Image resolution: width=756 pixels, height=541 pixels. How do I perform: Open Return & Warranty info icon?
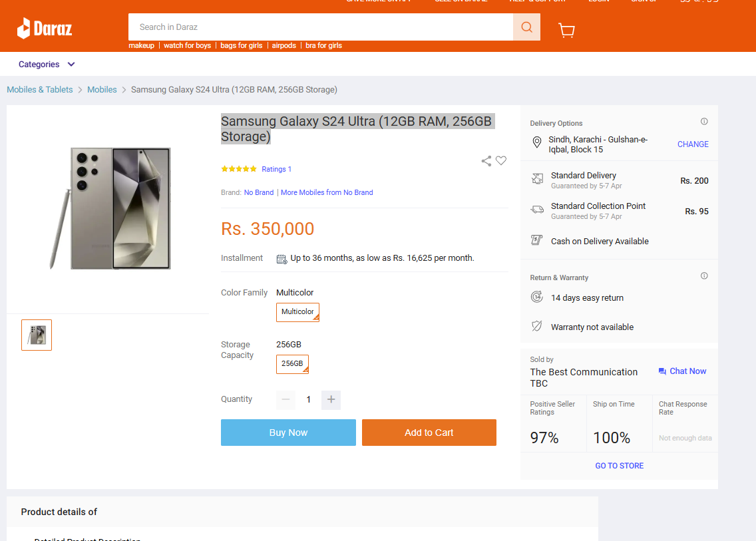tap(704, 275)
